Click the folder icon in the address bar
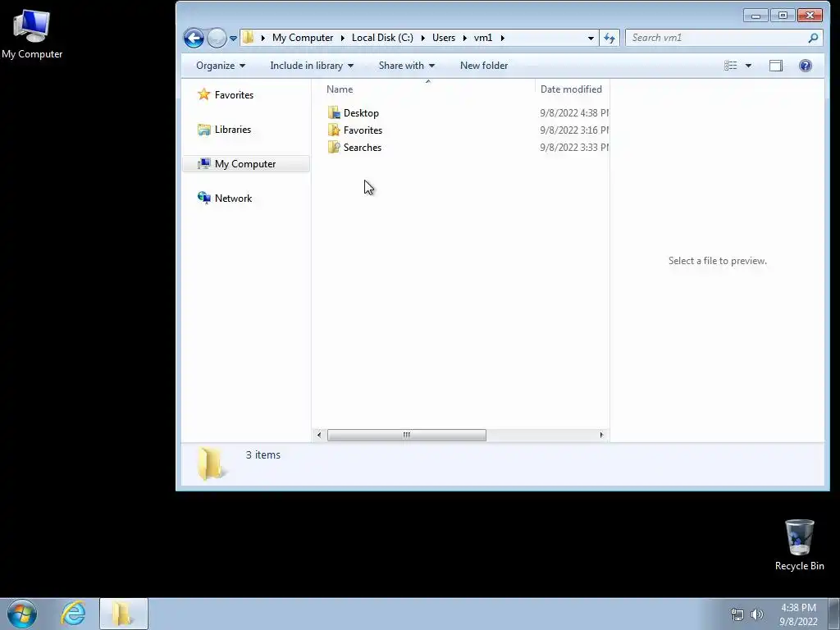The height and width of the screenshot is (630, 840). pos(248,38)
